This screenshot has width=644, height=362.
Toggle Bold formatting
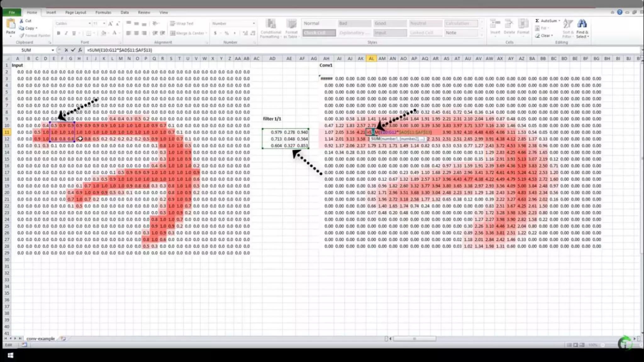(58, 33)
